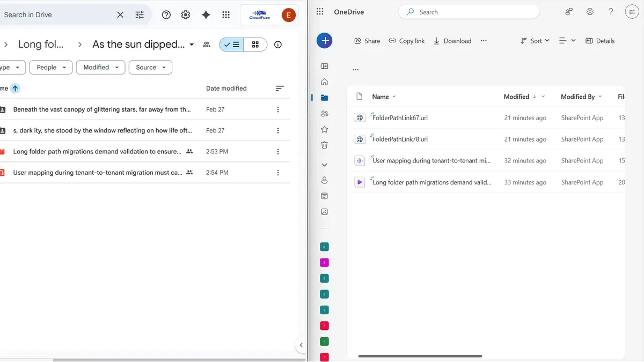Open Google Drive settings gear
Image resolution: width=644 pixels, height=362 pixels.
coord(186,15)
